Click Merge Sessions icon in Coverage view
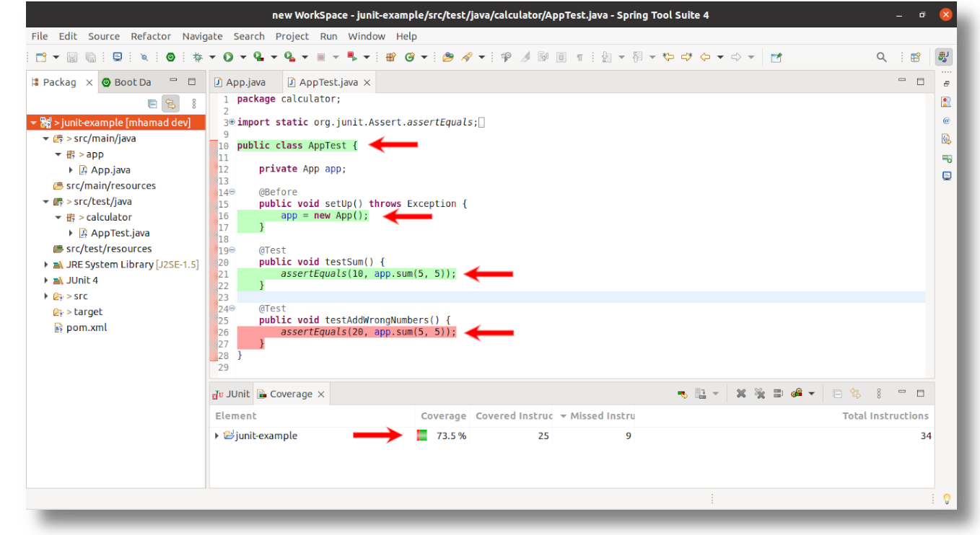 coord(779,394)
